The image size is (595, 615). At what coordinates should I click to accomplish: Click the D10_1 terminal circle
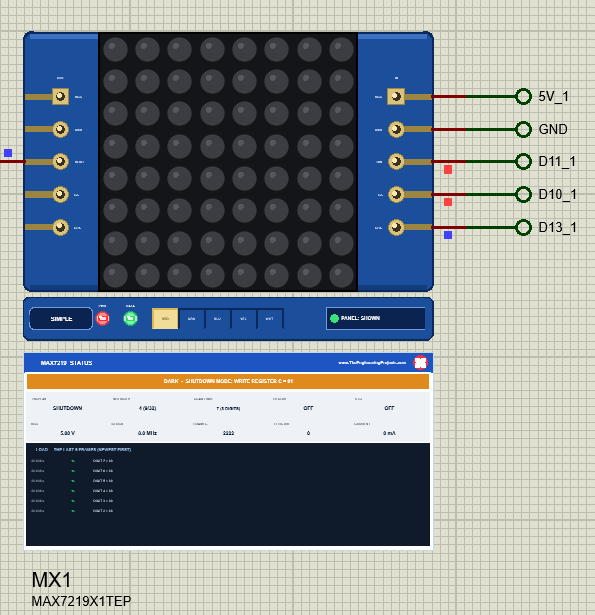tap(524, 194)
